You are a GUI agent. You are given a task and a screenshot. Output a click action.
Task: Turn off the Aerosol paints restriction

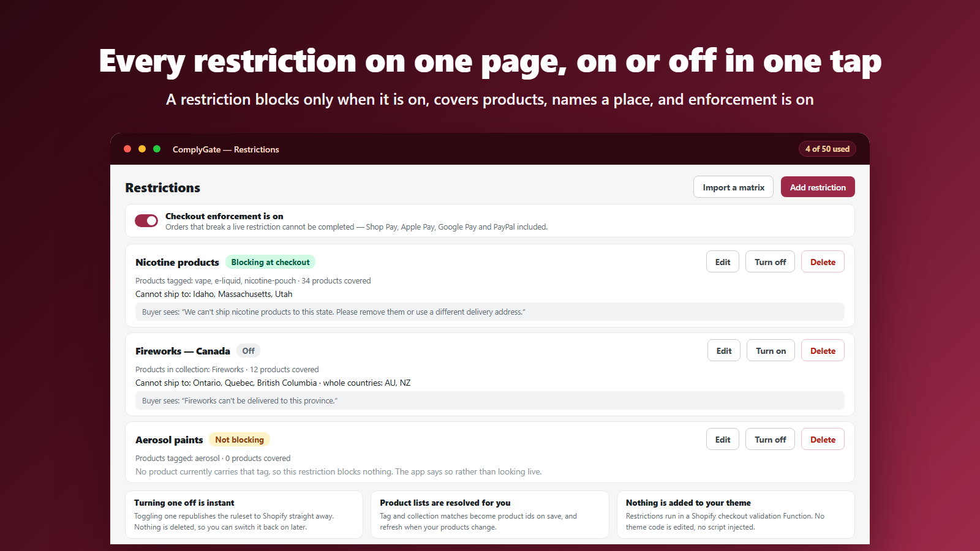coord(770,440)
